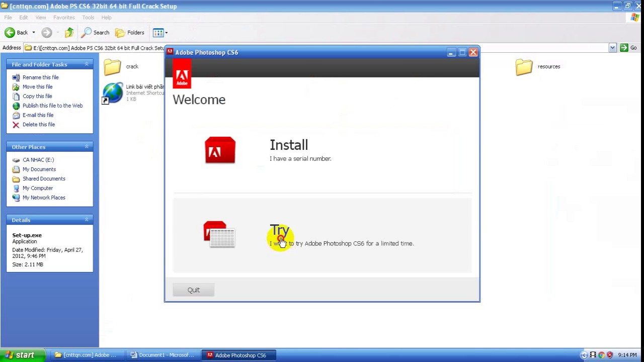Click the Windows Start button
The width and height of the screenshot is (644, 362).
tap(24, 355)
